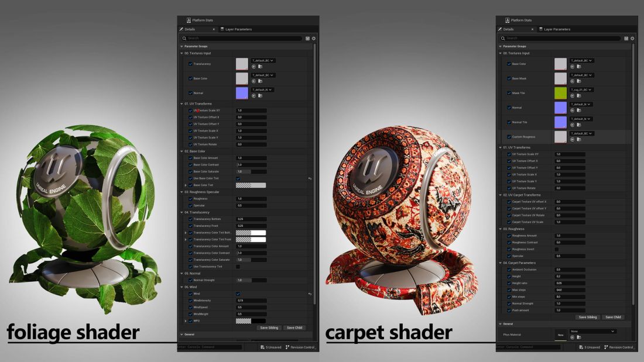This screenshot has width=644, height=362.
Task: Reset the Wind parameter to default
Action: 310,294
